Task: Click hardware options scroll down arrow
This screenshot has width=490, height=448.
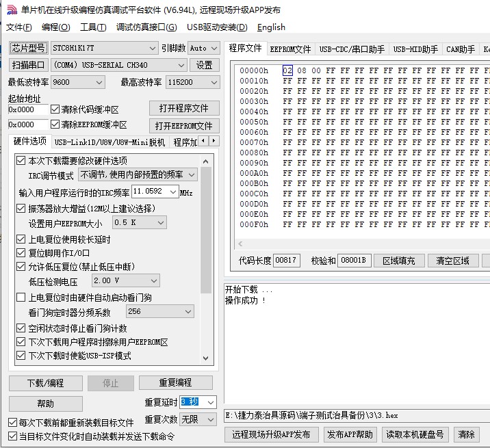Action: point(205,358)
